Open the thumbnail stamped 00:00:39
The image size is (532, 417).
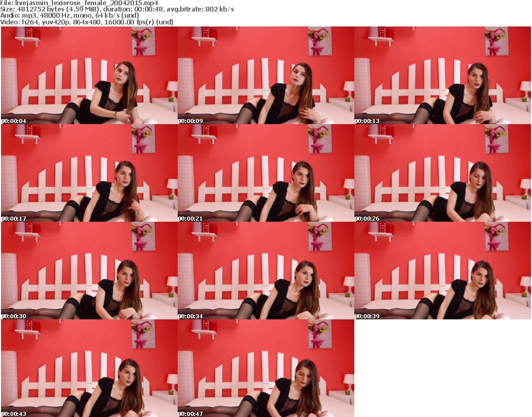pyautogui.click(x=443, y=271)
